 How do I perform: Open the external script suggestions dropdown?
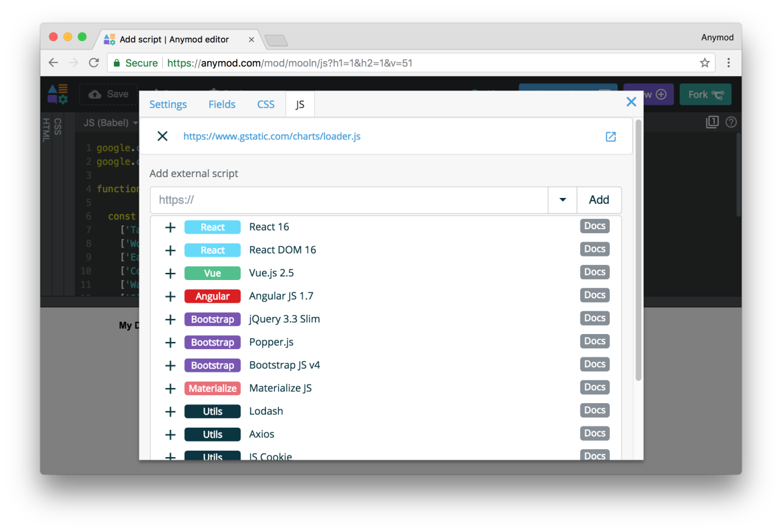point(562,200)
